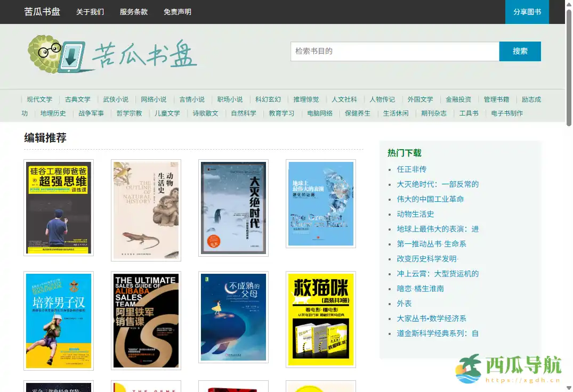
Task: Click the 检索书目的 search input field
Action: coord(394,51)
